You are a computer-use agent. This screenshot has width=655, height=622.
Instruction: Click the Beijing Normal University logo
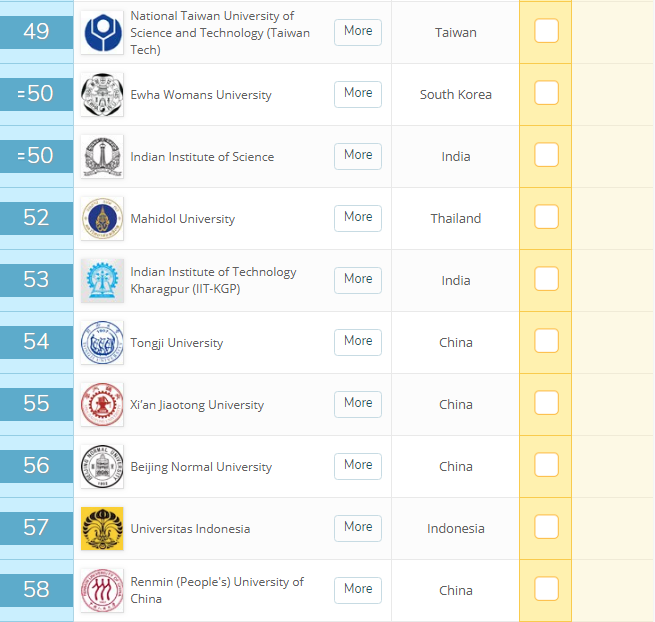pyautogui.click(x=102, y=466)
